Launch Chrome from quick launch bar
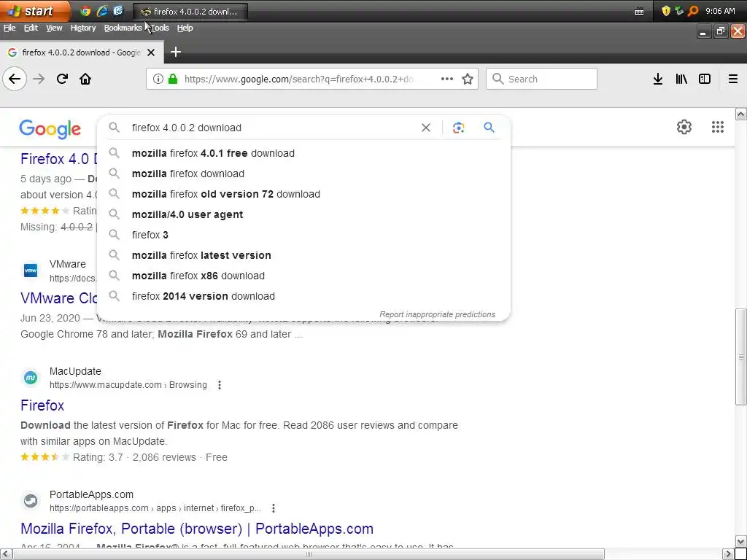Viewport: 747px width, 560px height. 85,11
